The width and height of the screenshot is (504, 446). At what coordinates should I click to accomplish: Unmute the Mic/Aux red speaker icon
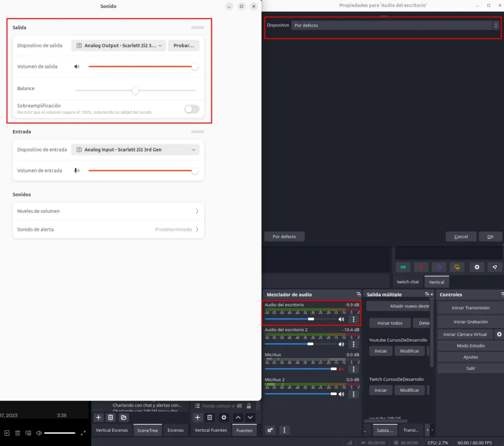pos(341,369)
